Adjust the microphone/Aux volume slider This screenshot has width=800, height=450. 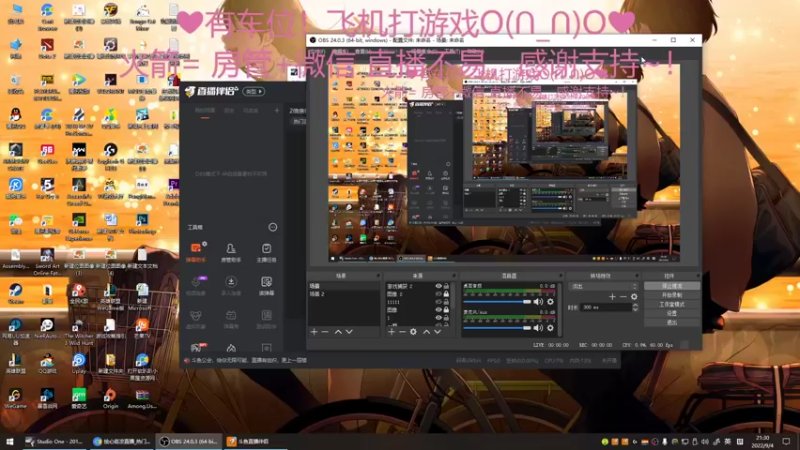[x=497, y=328]
